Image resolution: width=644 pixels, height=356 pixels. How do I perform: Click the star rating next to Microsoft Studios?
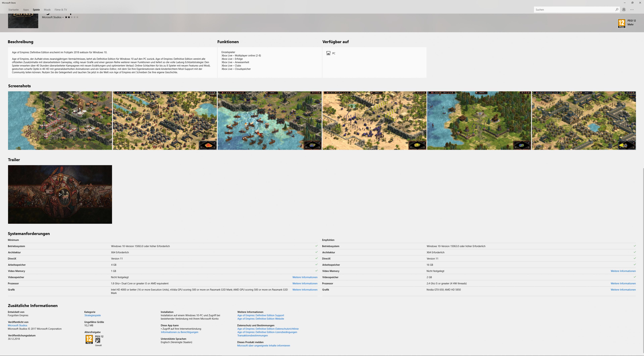click(x=71, y=17)
